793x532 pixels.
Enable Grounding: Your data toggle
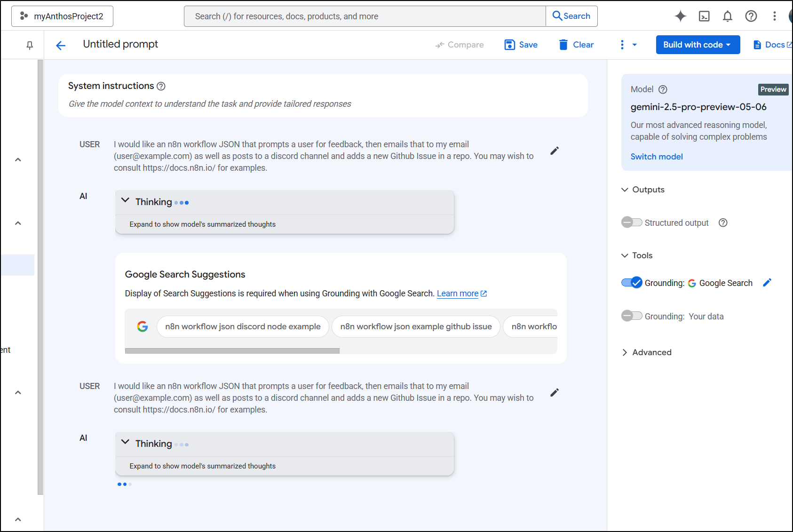(x=632, y=316)
